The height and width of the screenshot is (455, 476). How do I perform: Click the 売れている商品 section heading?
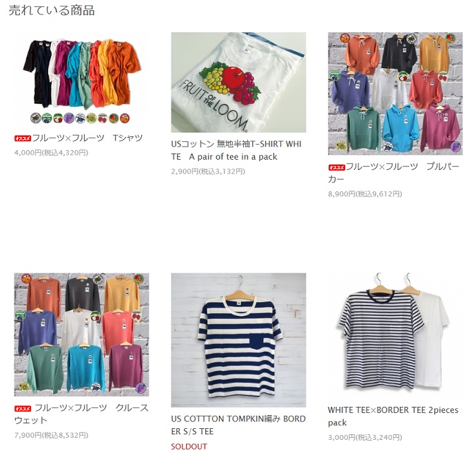pyautogui.click(x=52, y=10)
